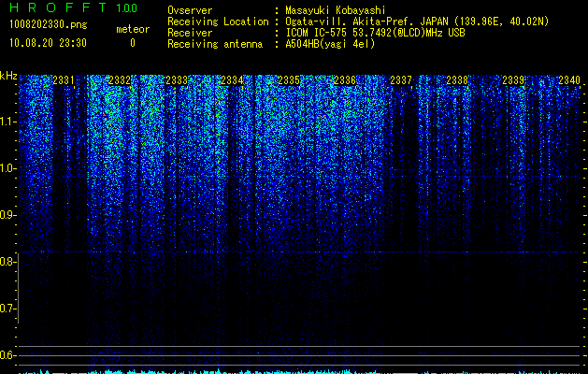
Task: Click the word meteor in the header
Action: pyautogui.click(x=133, y=29)
